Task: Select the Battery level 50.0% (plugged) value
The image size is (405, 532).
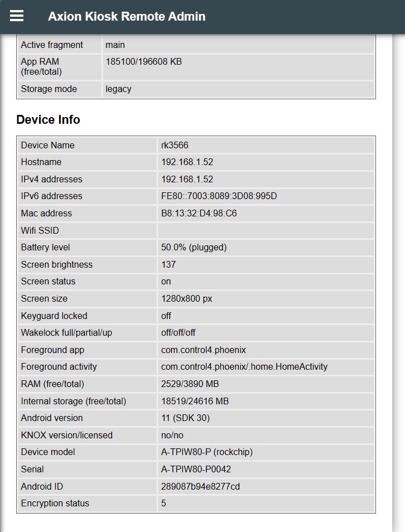Action: point(194,248)
